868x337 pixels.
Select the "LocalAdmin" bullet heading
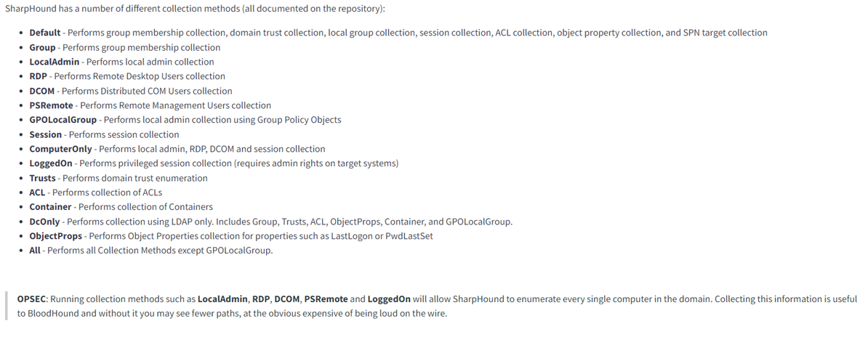[x=55, y=62]
